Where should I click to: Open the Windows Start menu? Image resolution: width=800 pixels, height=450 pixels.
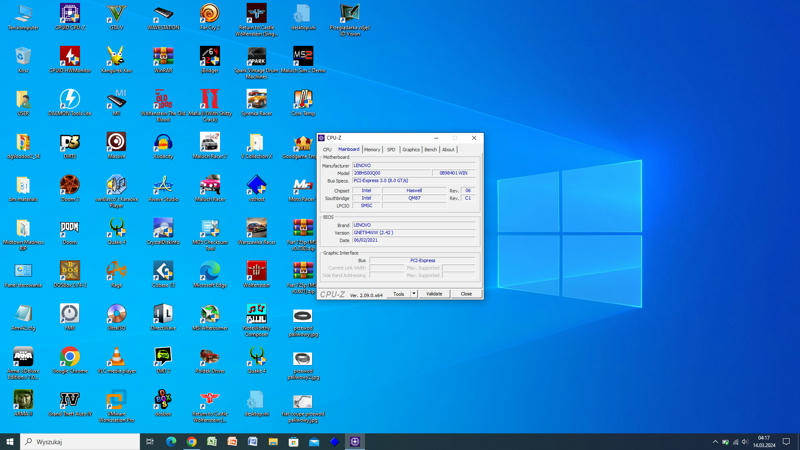pyautogui.click(x=10, y=441)
